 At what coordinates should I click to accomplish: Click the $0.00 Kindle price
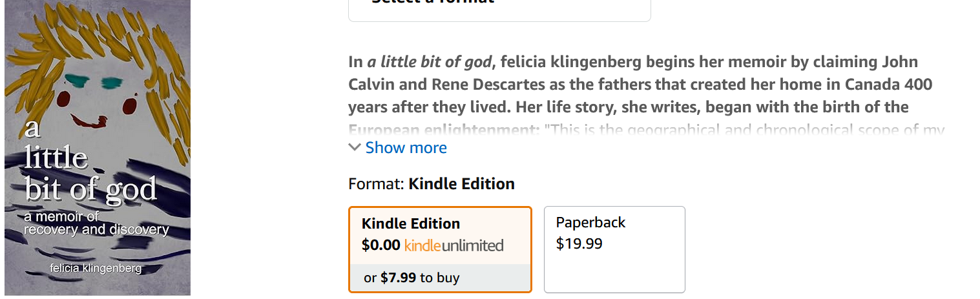(381, 245)
